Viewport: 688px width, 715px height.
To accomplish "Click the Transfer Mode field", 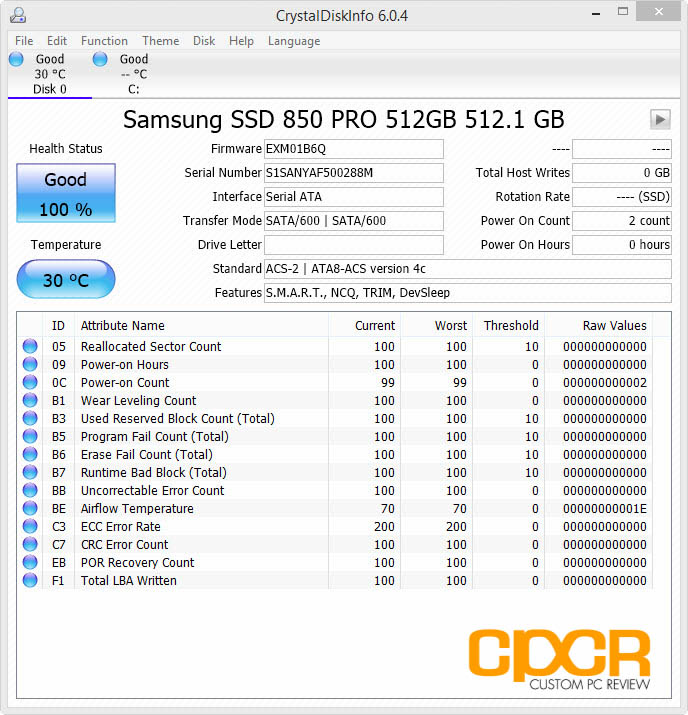I will (x=354, y=221).
